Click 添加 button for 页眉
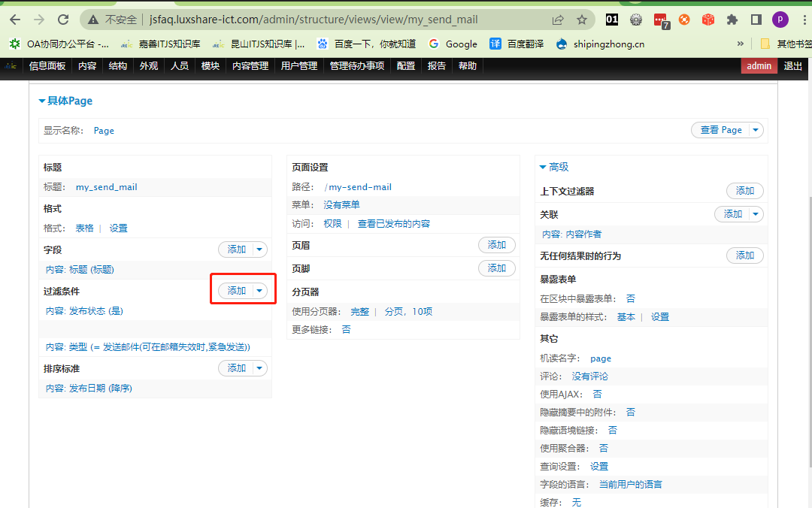The image size is (812, 508). [496, 244]
